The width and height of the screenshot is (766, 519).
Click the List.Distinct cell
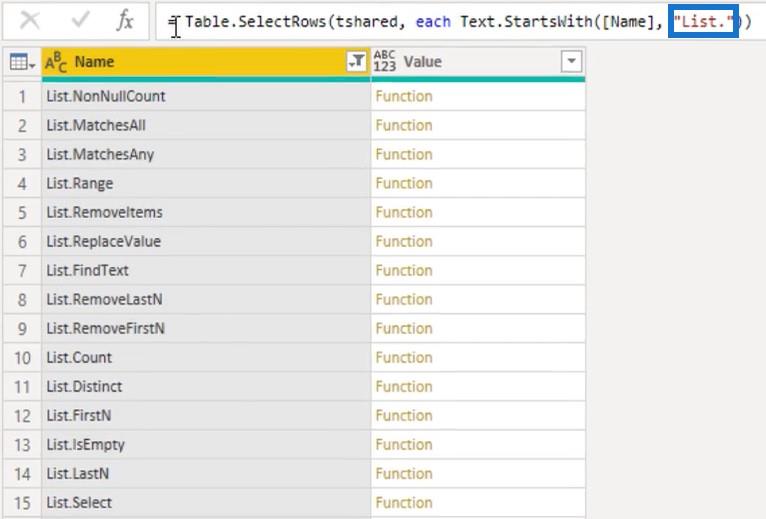pyautogui.click(x=206, y=387)
